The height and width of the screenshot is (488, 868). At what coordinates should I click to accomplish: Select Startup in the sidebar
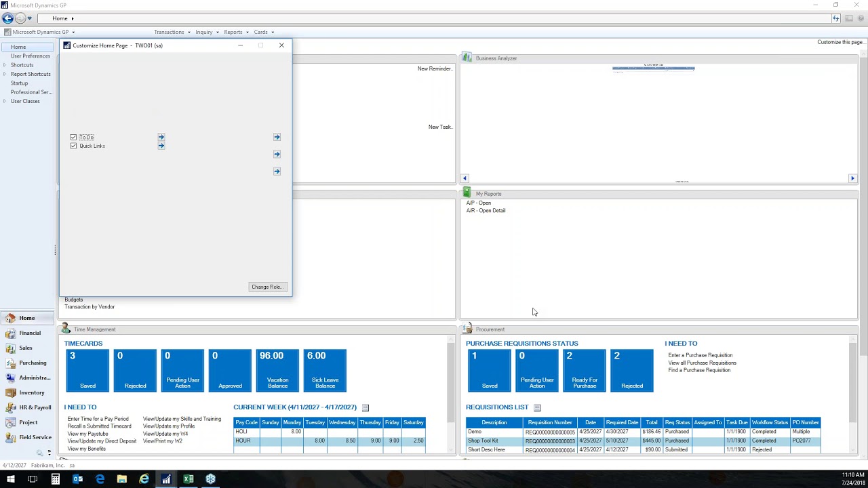(x=19, y=83)
